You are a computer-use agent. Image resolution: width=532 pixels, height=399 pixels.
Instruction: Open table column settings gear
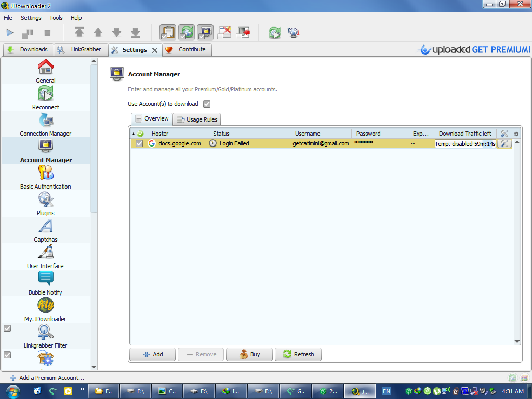[x=516, y=134]
